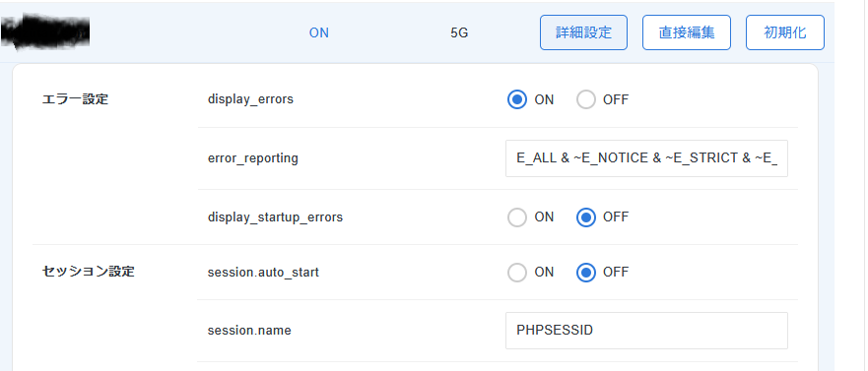868x371 pixels.
Task: Open 直接編集 direct edit
Action: [x=687, y=32]
